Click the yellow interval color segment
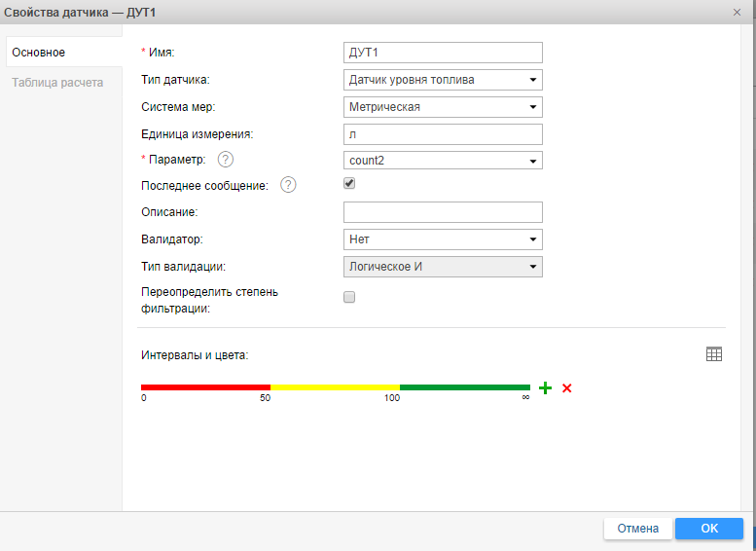The width and height of the screenshot is (756, 551). (x=335, y=387)
